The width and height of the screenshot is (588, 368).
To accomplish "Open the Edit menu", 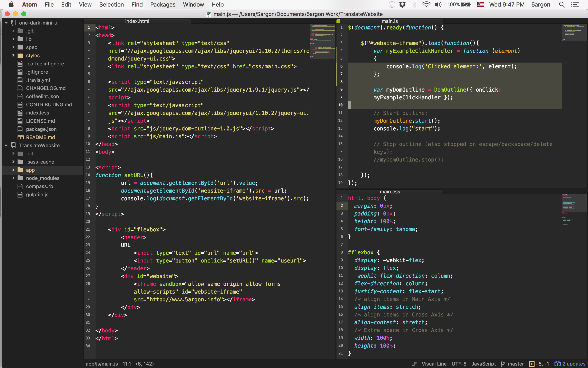I will click(x=66, y=5).
